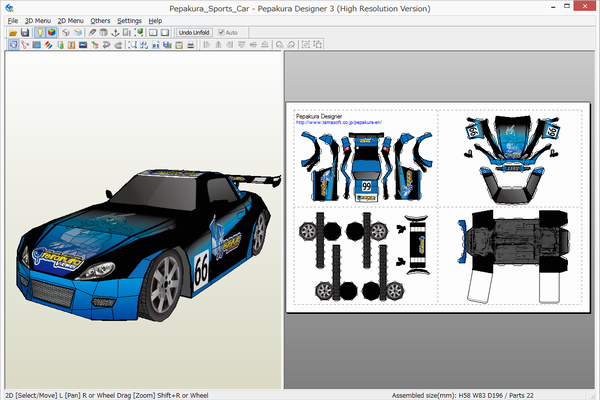Screen dimensions: 600x400
Task: Select the orange text input icon
Action: point(71,45)
